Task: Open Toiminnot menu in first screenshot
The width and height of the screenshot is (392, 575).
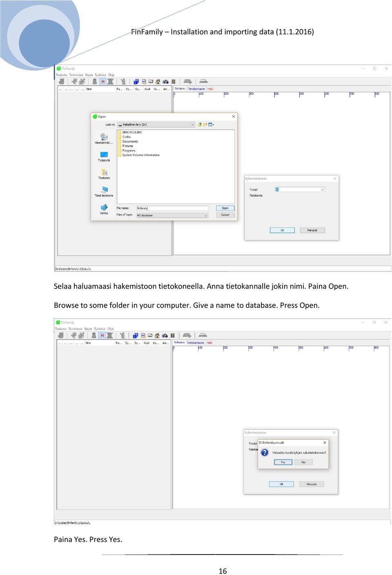Action: click(x=76, y=75)
